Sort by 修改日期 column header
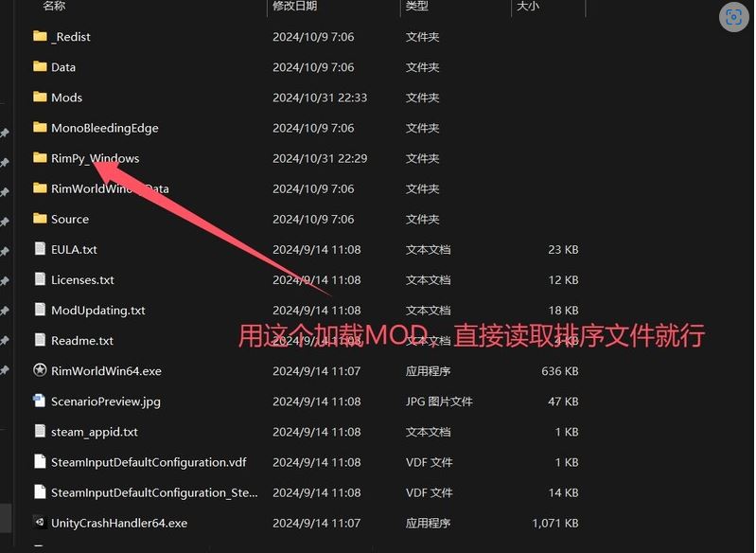 click(294, 7)
